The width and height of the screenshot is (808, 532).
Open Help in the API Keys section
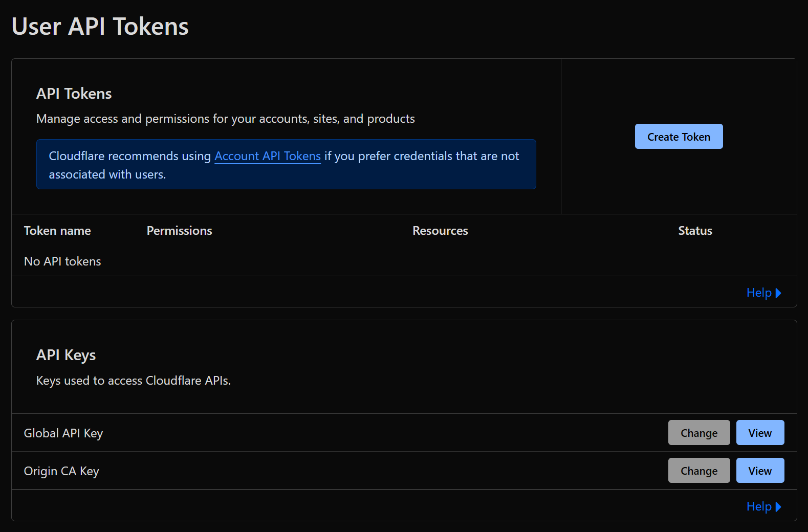click(758, 506)
